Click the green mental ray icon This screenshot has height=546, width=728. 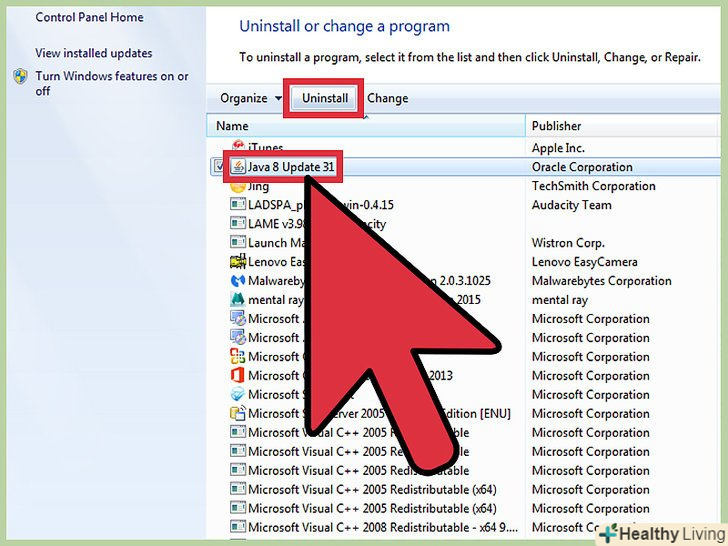point(238,299)
